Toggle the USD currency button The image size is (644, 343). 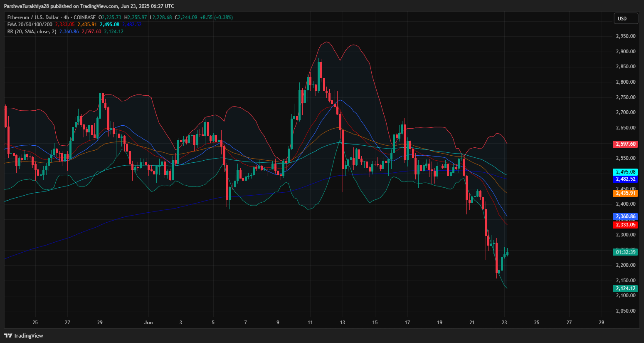coord(626,18)
